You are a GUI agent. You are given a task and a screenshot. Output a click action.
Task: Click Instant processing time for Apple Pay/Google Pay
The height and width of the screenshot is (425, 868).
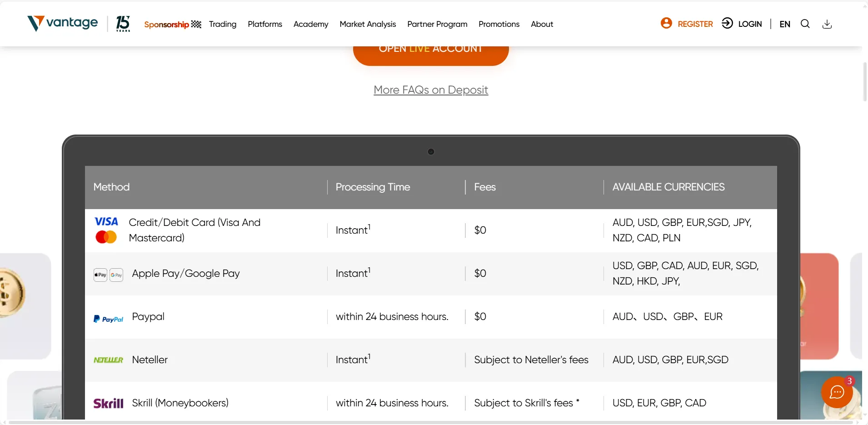(353, 273)
